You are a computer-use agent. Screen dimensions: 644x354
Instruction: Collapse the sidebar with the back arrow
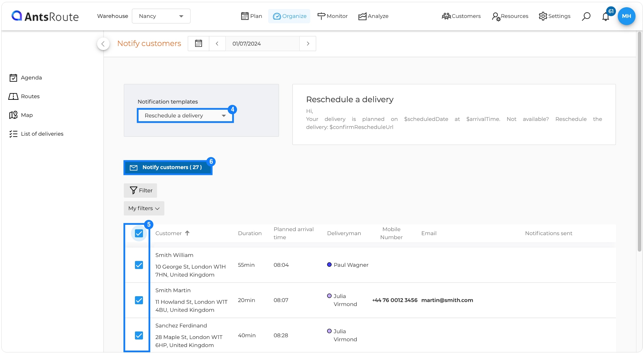(x=103, y=44)
